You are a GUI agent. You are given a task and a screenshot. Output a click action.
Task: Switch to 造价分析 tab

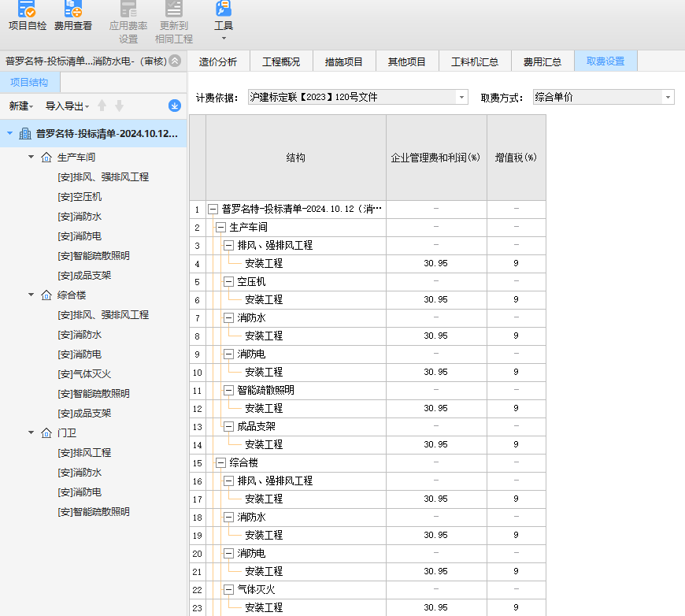(218, 61)
